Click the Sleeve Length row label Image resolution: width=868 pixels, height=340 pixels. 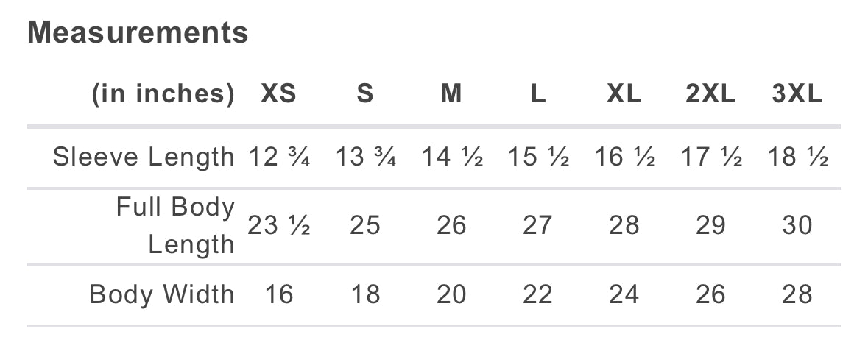[144, 157]
